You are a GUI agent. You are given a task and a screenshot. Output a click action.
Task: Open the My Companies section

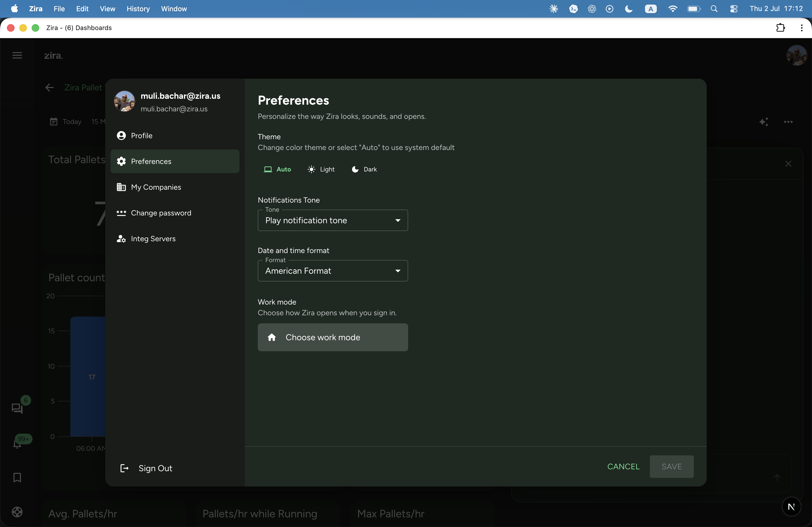tap(175, 187)
